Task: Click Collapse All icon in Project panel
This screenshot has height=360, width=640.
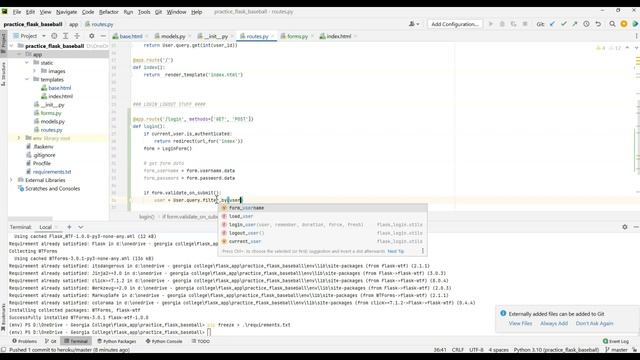Action: [x=77, y=36]
